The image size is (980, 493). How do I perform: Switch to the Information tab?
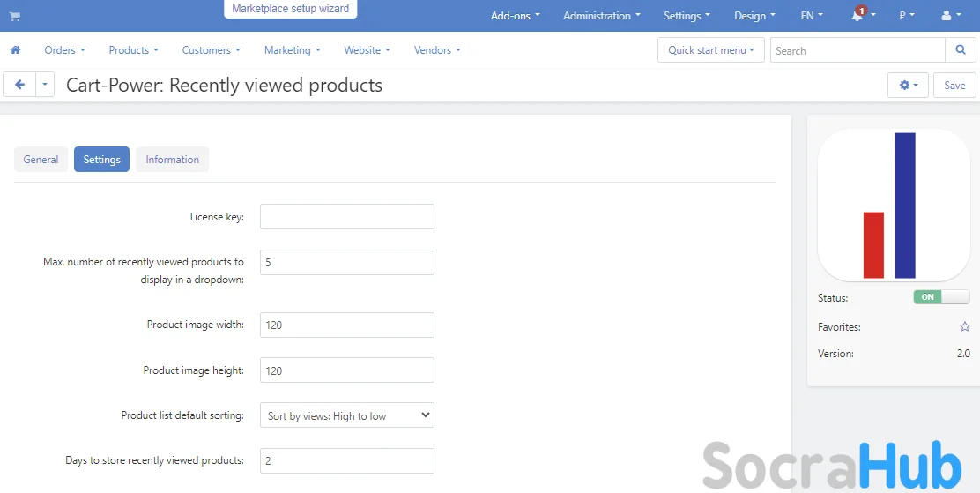coord(172,160)
